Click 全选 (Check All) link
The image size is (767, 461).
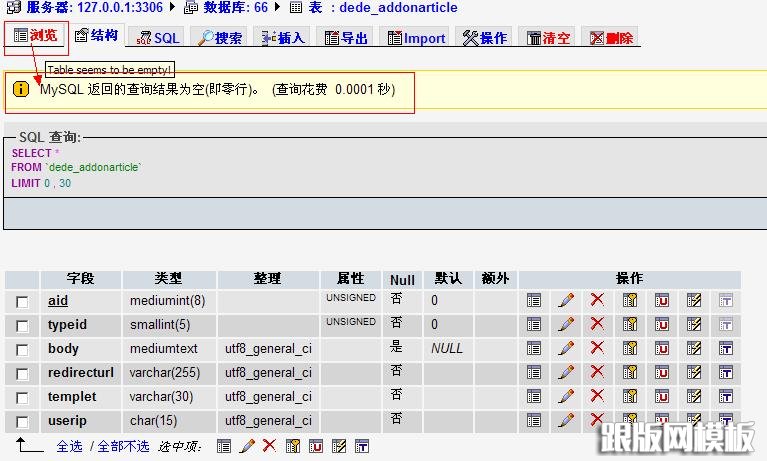pyautogui.click(x=69, y=446)
